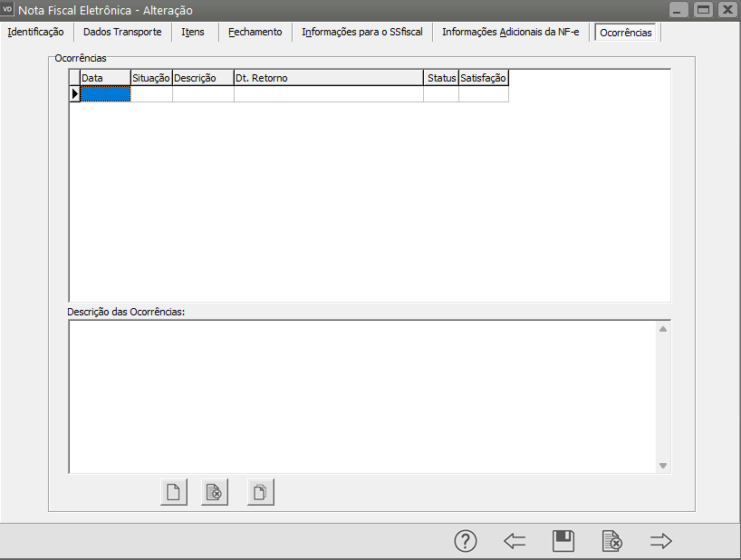Click inside the Descrição das Ocorrências text area
The width and height of the screenshot is (741, 560).
click(362, 396)
